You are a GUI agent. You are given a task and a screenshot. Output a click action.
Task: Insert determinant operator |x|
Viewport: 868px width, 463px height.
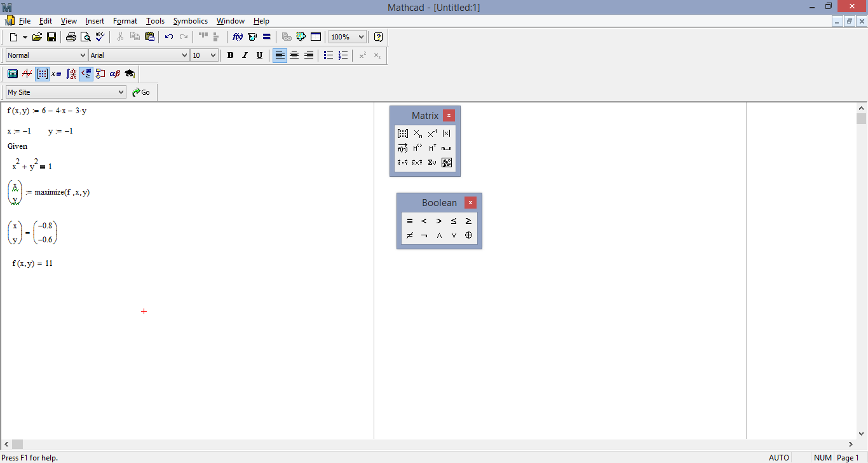click(447, 134)
